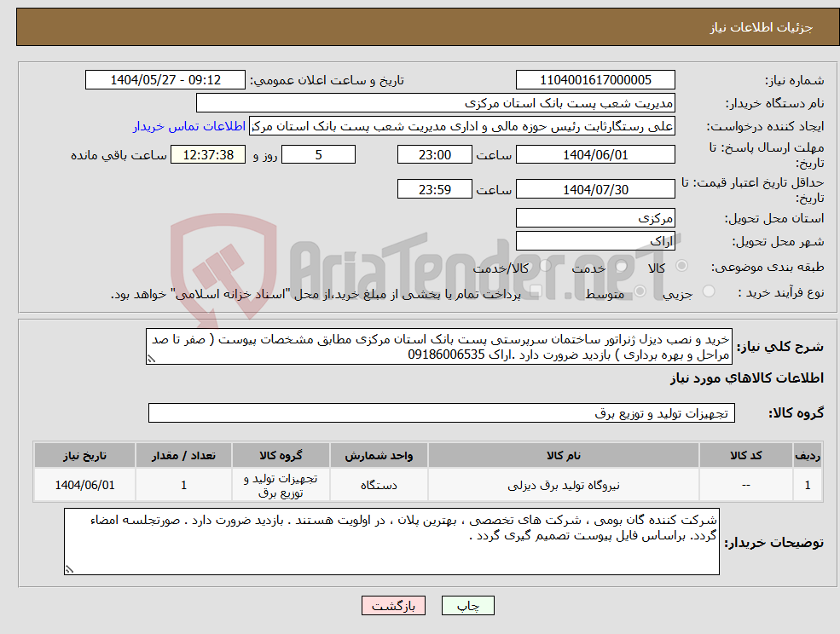Select the کالا radio button
Screen dimensions: 840x634
point(681,267)
